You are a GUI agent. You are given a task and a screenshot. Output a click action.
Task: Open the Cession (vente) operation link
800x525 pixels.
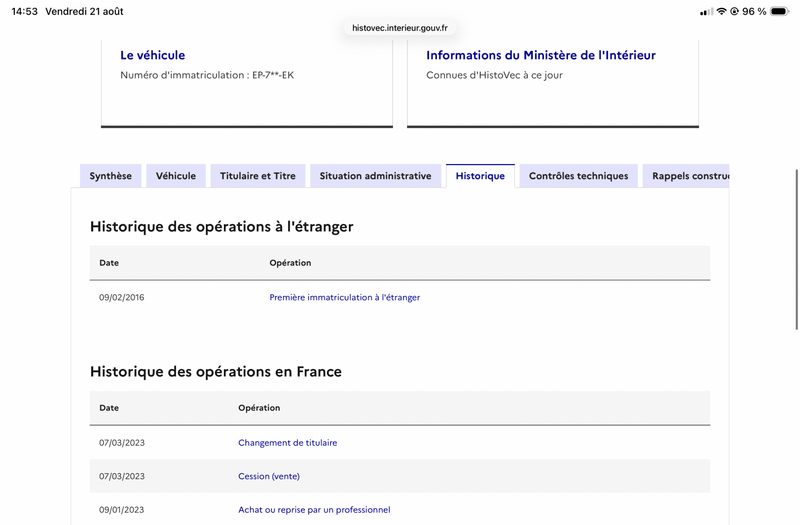point(269,476)
